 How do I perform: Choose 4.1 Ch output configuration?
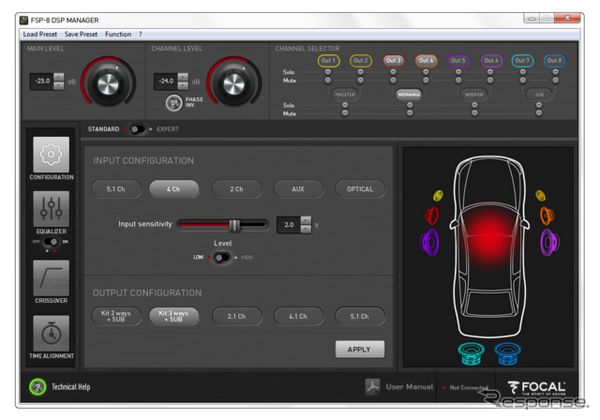click(x=298, y=316)
